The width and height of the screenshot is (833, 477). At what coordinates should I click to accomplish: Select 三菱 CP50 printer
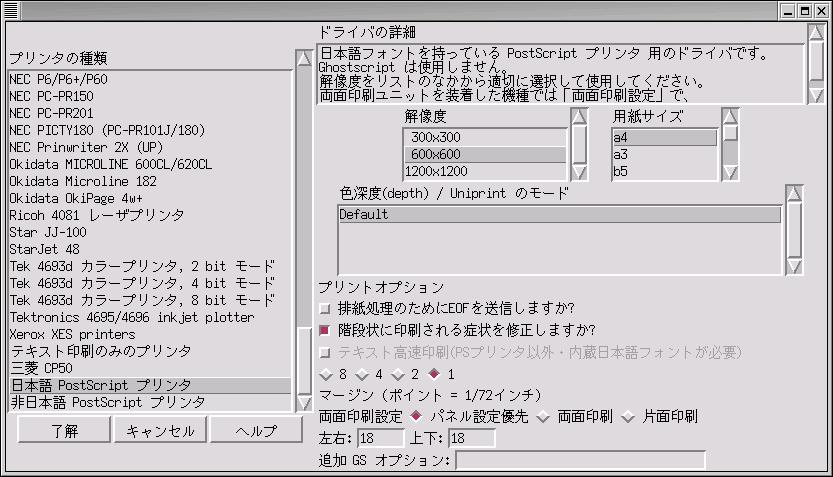tap(150, 368)
